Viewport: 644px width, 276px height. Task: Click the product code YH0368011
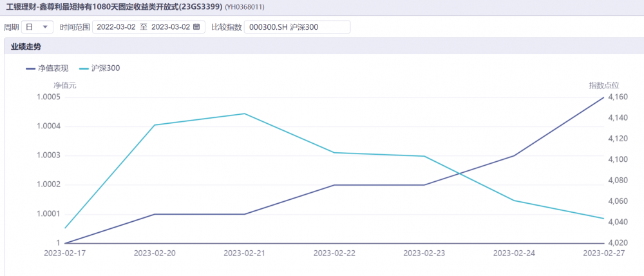point(244,8)
